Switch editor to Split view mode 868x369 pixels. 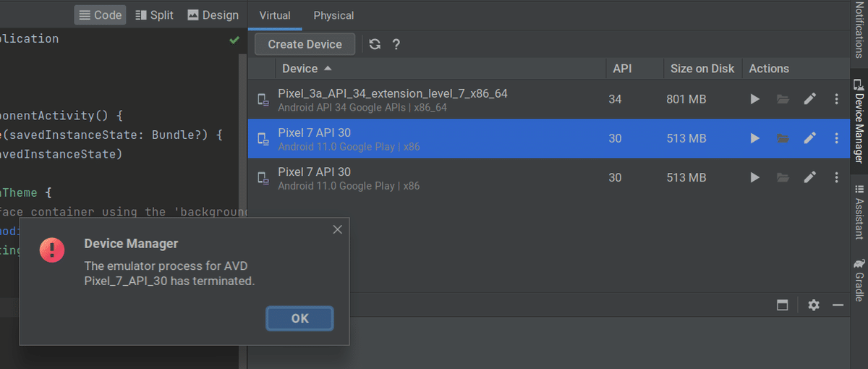(155, 15)
